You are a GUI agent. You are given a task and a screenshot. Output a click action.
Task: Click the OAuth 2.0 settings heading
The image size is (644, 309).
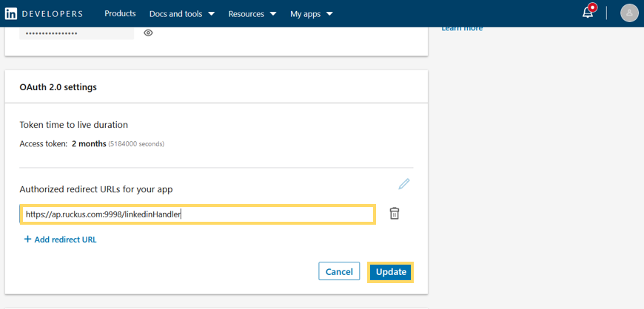click(x=58, y=87)
